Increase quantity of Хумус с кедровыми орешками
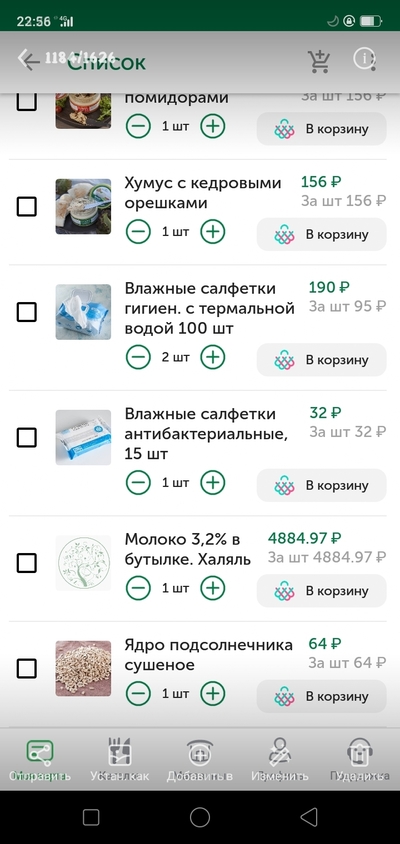 (x=213, y=232)
